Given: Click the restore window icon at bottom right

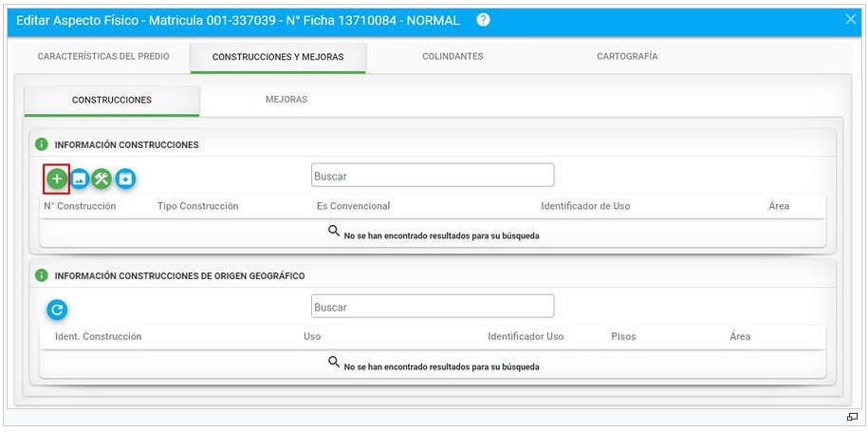Looking at the screenshot, I should coord(851,417).
